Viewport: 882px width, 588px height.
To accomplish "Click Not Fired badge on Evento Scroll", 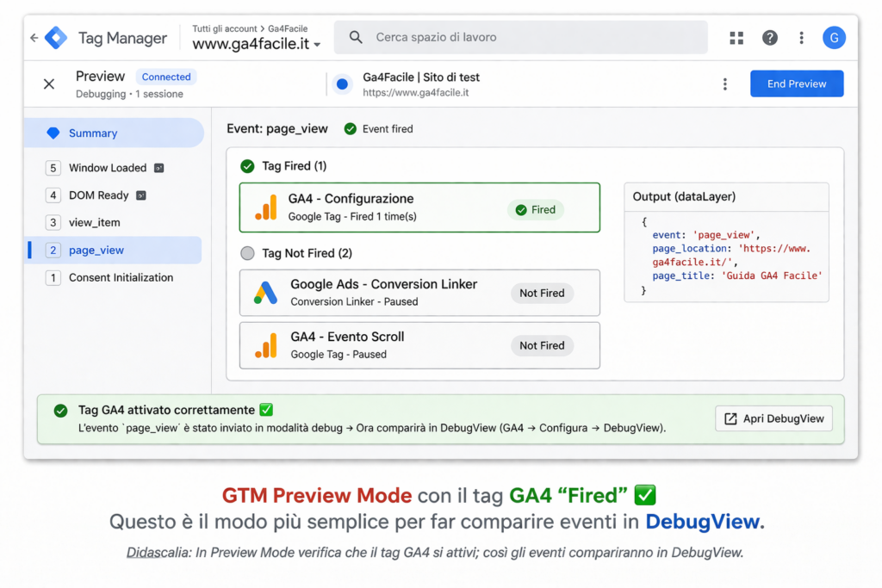I will coord(542,345).
